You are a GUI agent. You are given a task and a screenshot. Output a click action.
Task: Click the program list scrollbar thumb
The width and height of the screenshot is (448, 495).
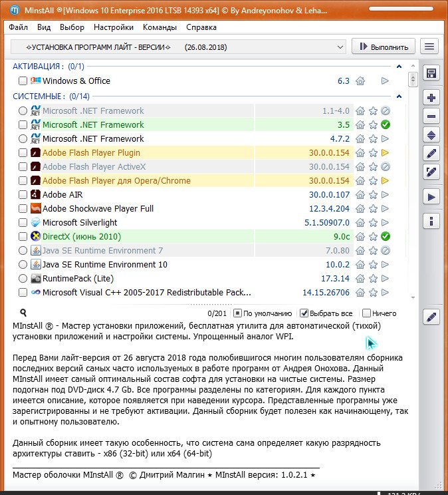[x=413, y=79]
